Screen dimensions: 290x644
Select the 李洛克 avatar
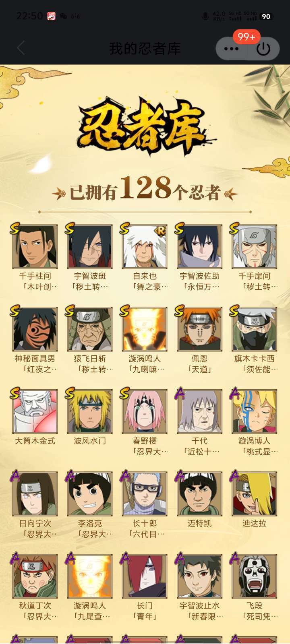(90, 494)
